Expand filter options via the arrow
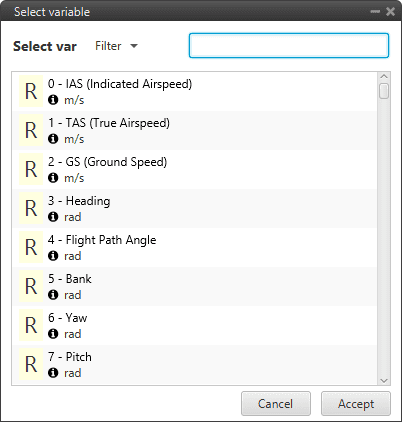Screen dimensions: 402x422 [134, 46]
